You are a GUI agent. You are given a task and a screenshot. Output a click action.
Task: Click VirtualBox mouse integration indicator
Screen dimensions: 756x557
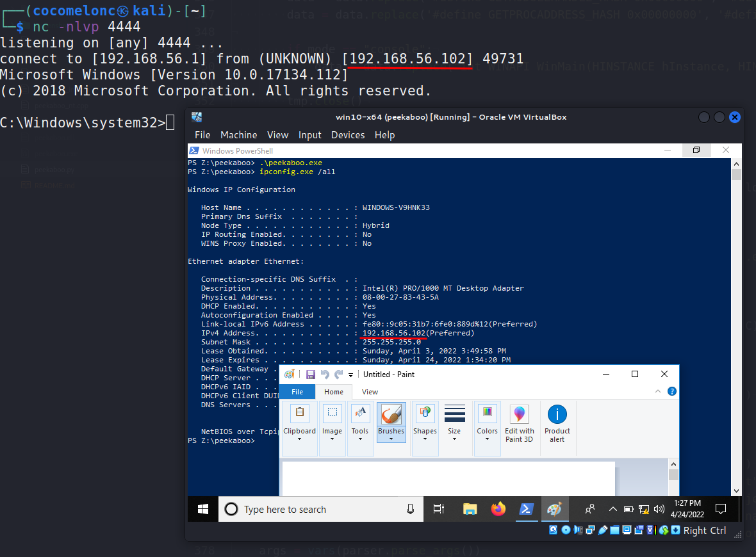pyautogui.click(x=664, y=530)
